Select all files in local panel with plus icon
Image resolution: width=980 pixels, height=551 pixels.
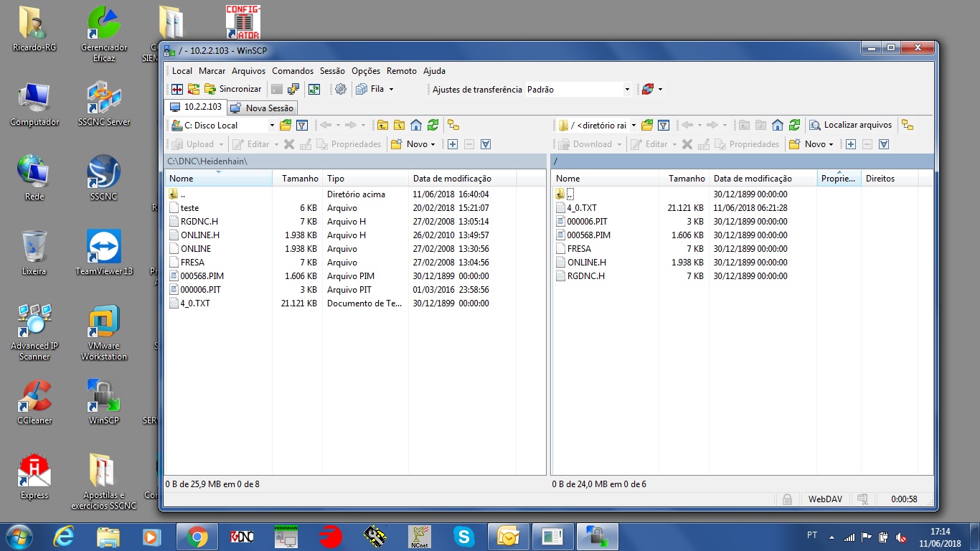coord(453,144)
